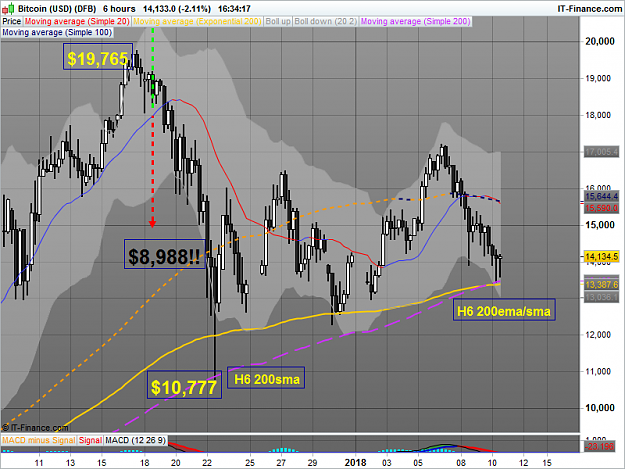Click the 05 date label on time axis

(x=418, y=463)
